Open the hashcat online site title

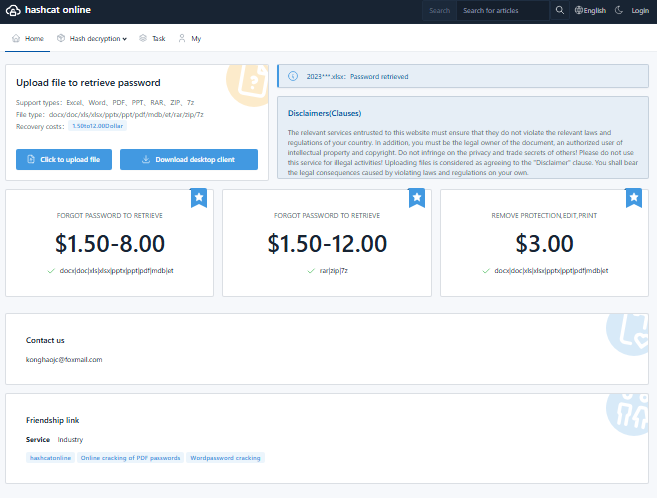click(x=58, y=10)
